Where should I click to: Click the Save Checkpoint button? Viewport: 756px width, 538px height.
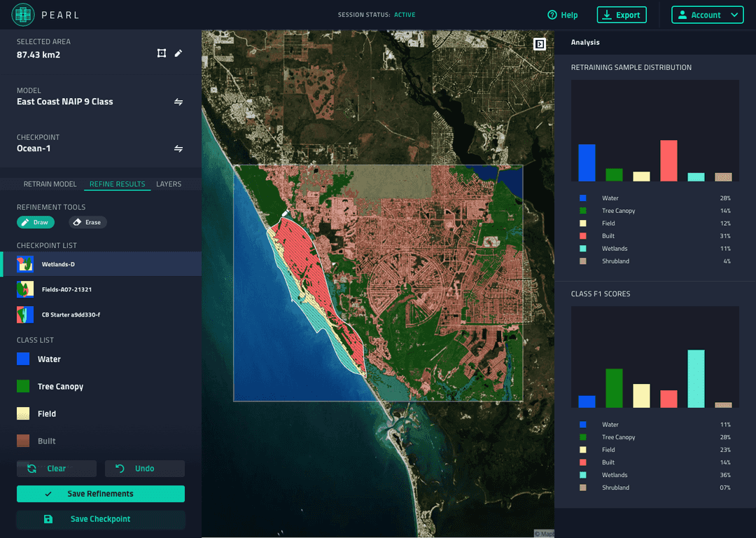100,520
